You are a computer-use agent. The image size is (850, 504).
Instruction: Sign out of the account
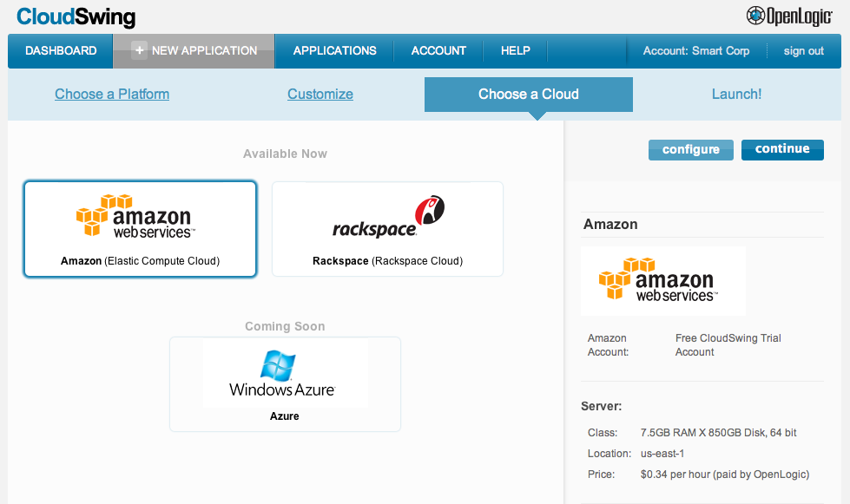pyautogui.click(x=803, y=51)
